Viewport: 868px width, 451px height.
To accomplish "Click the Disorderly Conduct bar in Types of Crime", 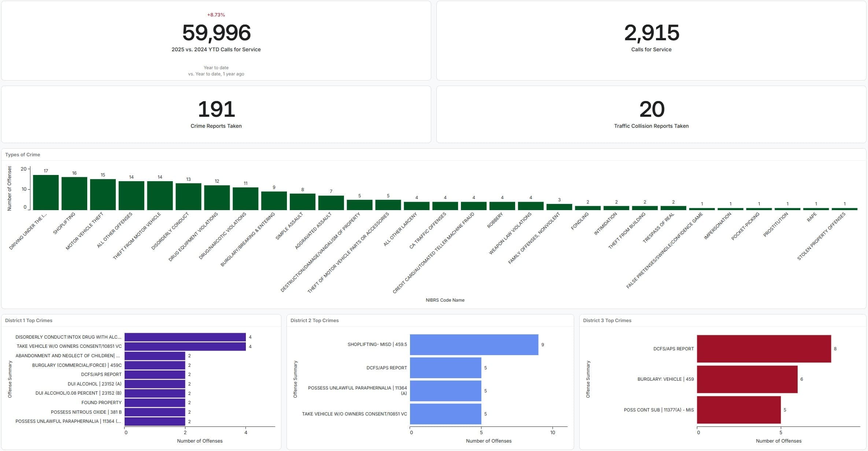I will tap(188, 197).
